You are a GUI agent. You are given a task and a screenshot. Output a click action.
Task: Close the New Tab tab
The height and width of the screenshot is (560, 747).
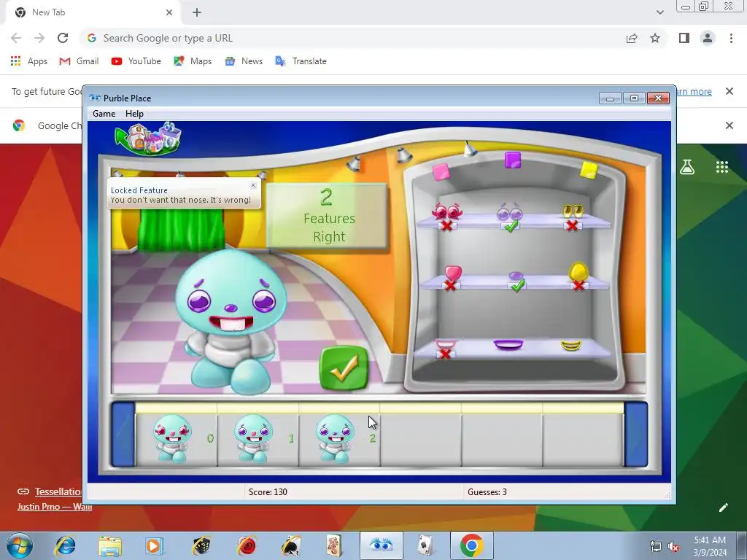169,12
